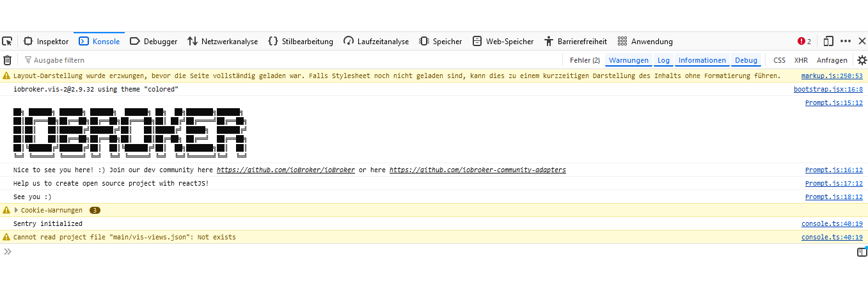Open the Stilbearbeitung tab
This screenshot has height=306, width=868.
coord(301,42)
